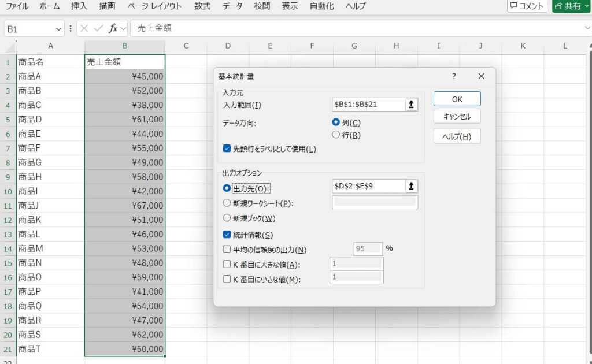Open the データ ribbon tab

click(232, 6)
